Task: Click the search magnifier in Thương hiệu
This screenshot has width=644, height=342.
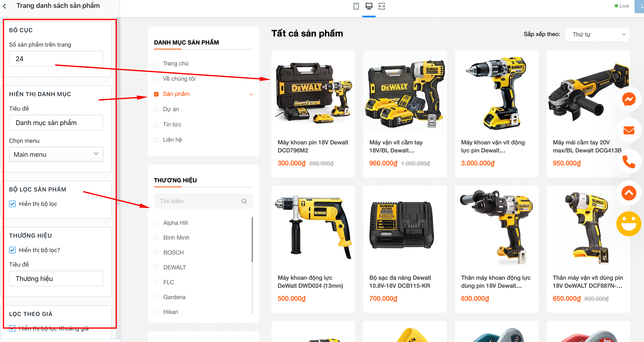Action: pos(244,201)
